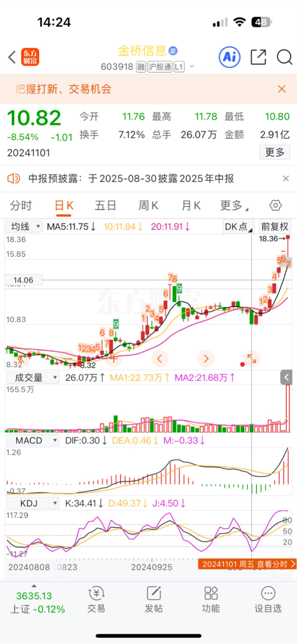Open the DK点 dropdown
The image size is (297, 644).
[239, 226]
